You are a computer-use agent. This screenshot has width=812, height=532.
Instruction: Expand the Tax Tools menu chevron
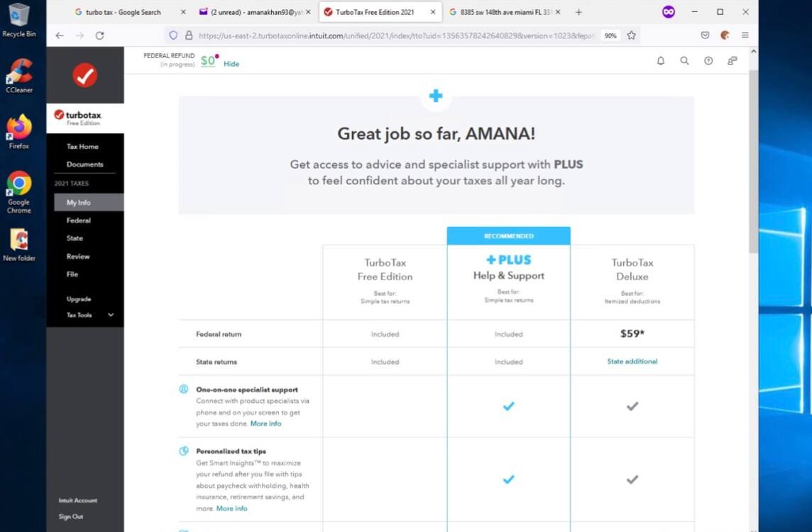[x=111, y=315]
